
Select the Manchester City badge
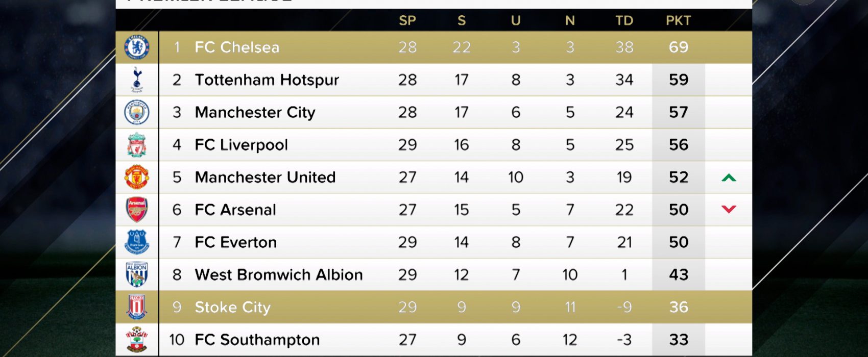[x=137, y=112]
